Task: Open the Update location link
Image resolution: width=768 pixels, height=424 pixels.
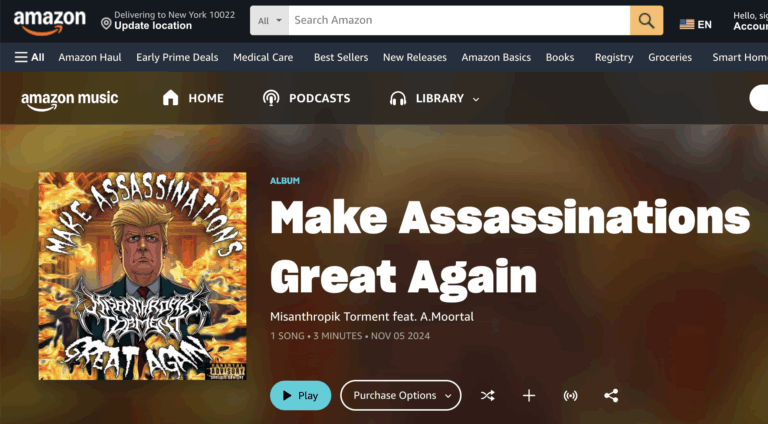Action: pyautogui.click(x=153, y=26)
